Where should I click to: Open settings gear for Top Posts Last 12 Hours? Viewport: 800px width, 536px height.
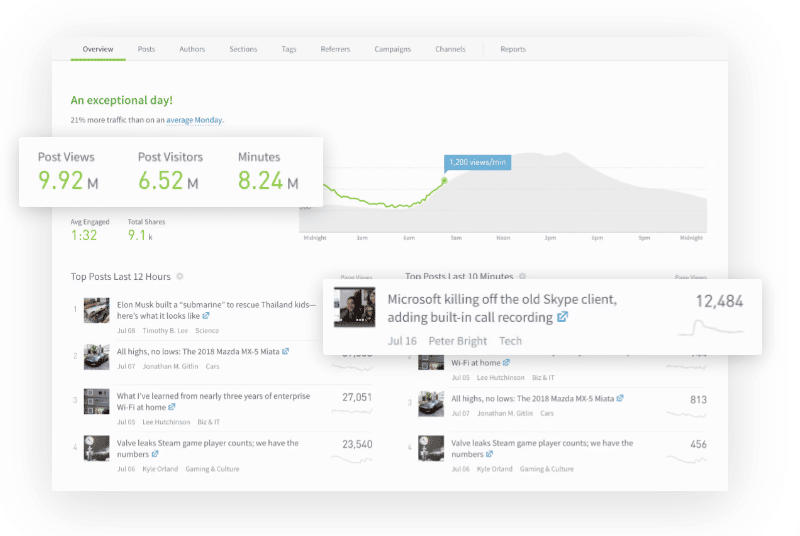180,276
